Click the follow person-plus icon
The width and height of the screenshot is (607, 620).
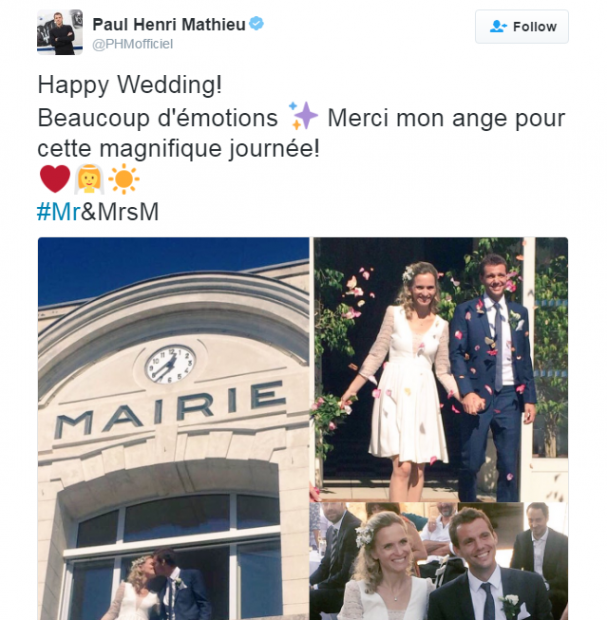pyautogui.click(x=498, y=26)
